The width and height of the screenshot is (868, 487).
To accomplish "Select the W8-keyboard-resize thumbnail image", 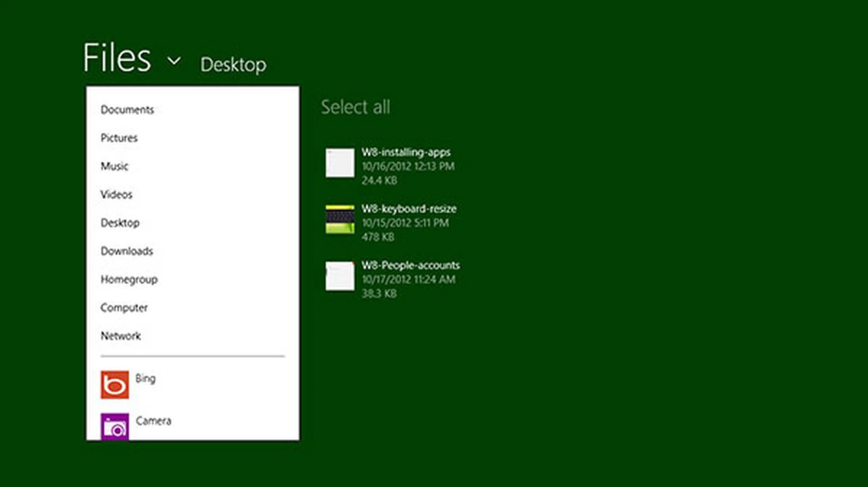I will tap(340, 220).
